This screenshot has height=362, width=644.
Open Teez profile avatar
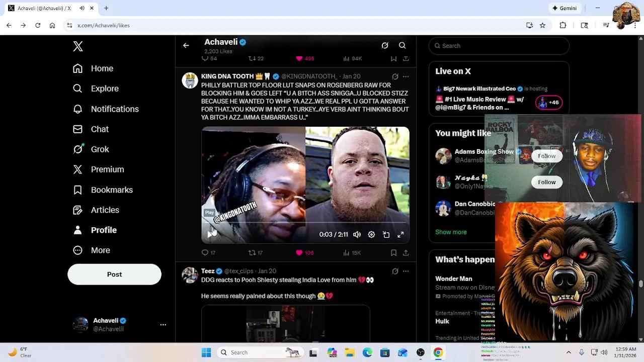[190, 275]
